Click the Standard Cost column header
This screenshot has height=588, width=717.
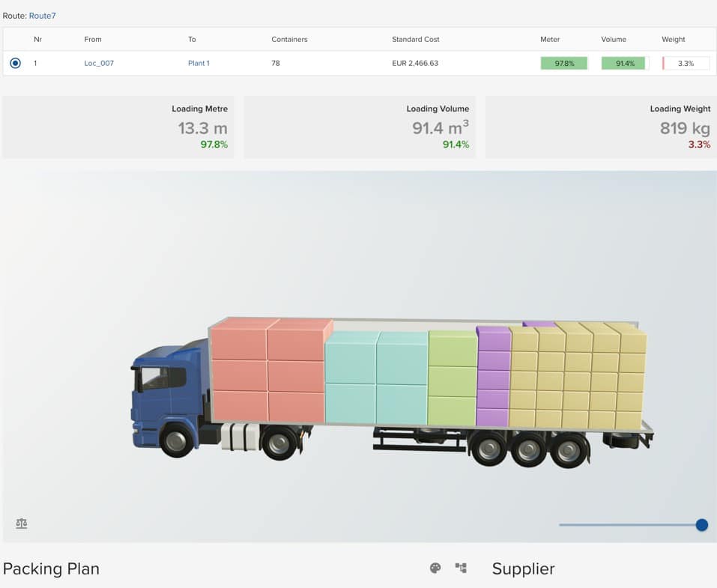coord(415,39)
